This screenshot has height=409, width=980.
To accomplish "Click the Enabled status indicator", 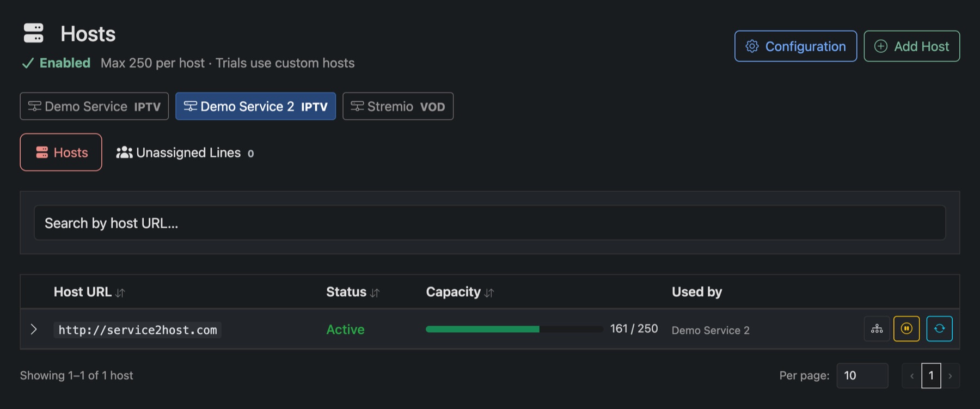I will 56,63.
